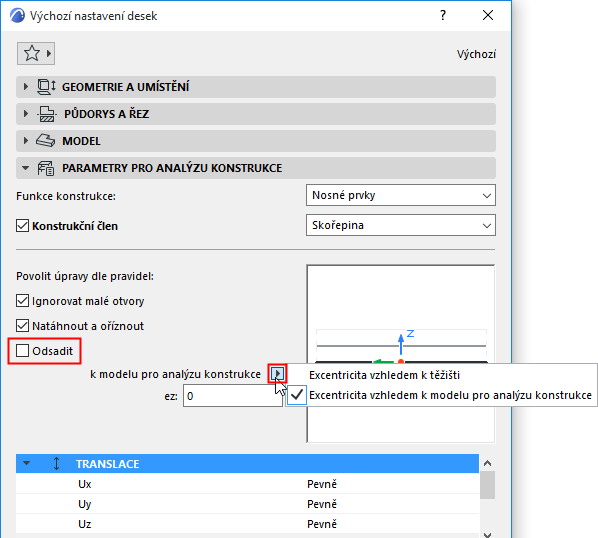Select Excentricita vzhledem k těžišti option
The height and width of the screenshot is (538, 598).
click(384, 375)
